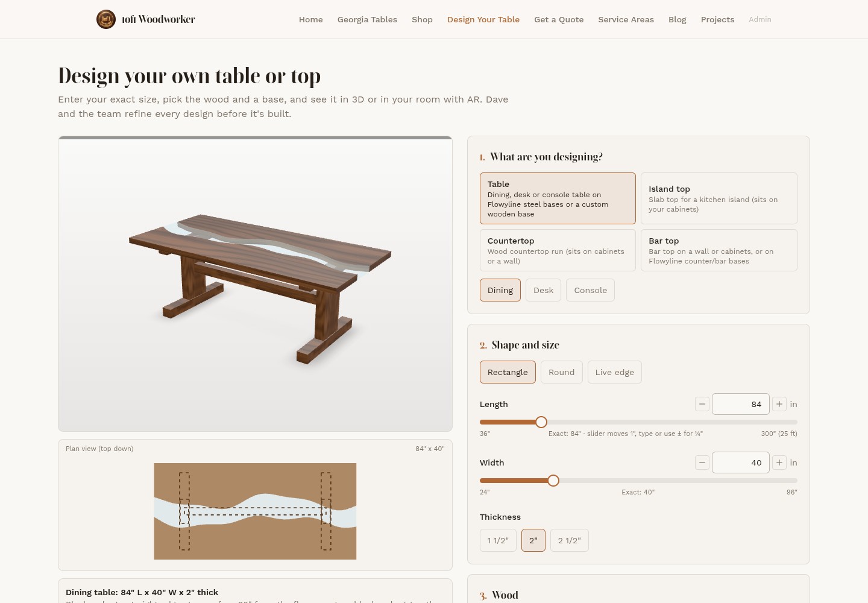The height and width of the screenshot is (603, 868).
Task: Choose the Live edge shape
Action: (614, 372)
